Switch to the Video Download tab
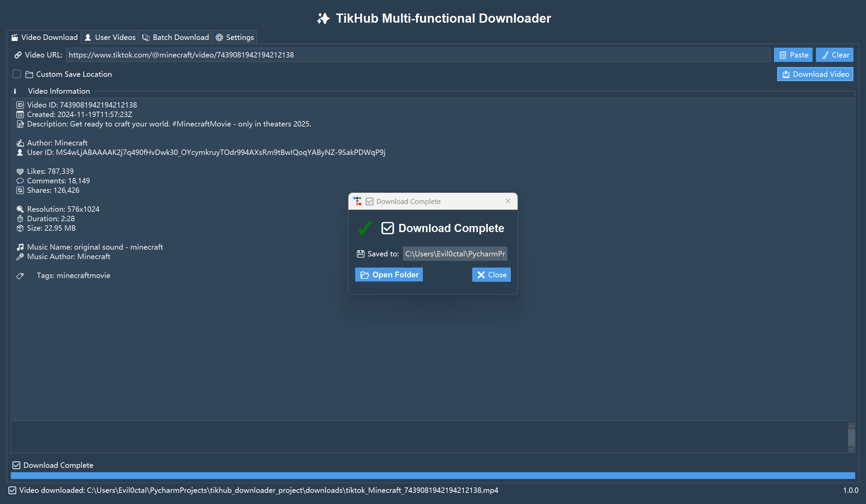The width and height of the screenshot is (866, 504). coord(44,37)
